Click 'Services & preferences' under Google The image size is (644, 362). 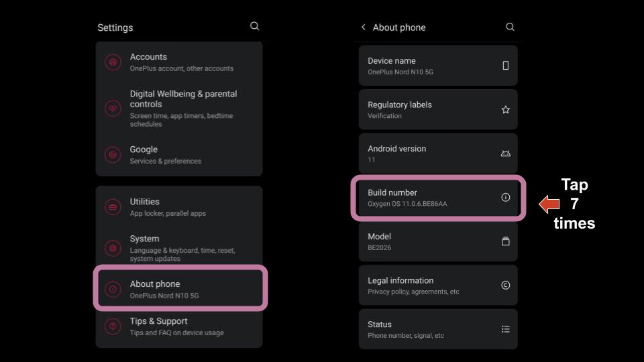tap(166, 162)
